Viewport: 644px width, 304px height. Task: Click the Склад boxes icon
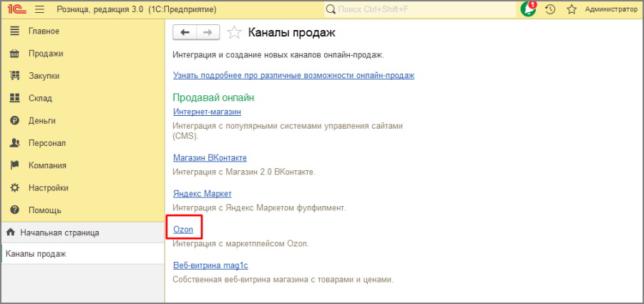(x=15, y=98)
